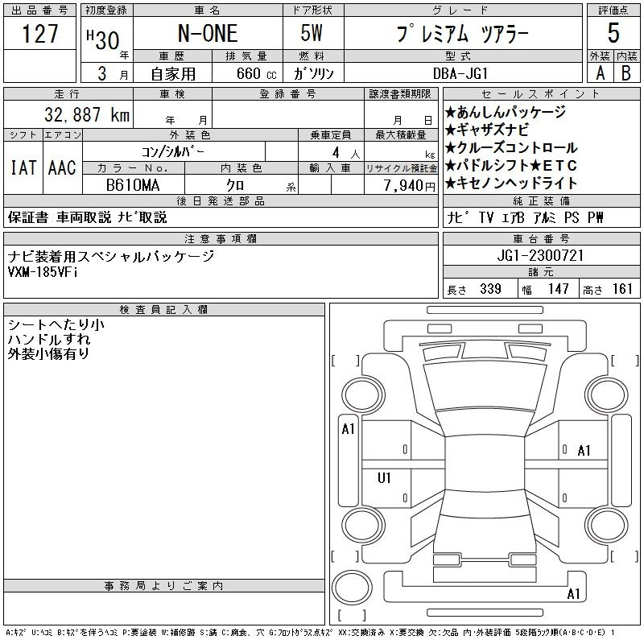
Task: Select the mileage 32,887 km
Action: point(87,115)
